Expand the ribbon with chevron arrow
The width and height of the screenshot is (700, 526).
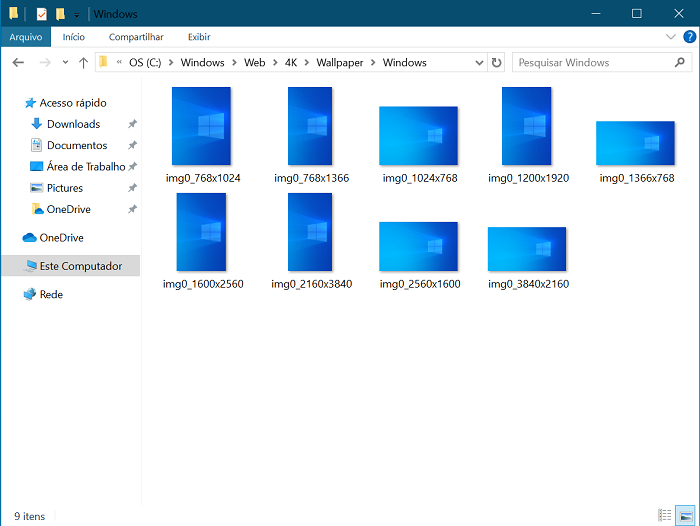[x=671, y=37]
